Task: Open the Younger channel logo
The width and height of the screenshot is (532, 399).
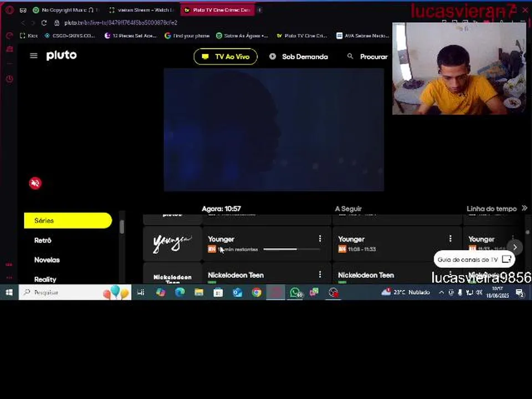Action: coord(172,244)
